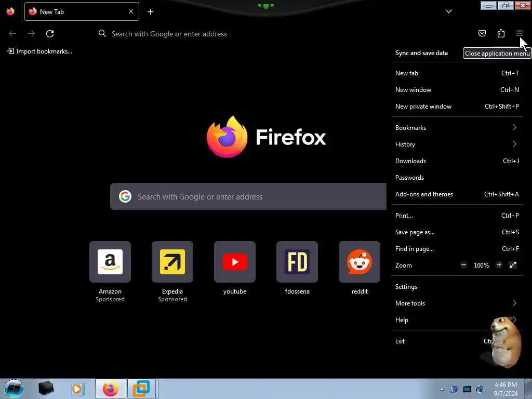The width and height of the screenshot is (532, 399).
Task: Expand the Bookmarks submenu
Action: point(457,128)
